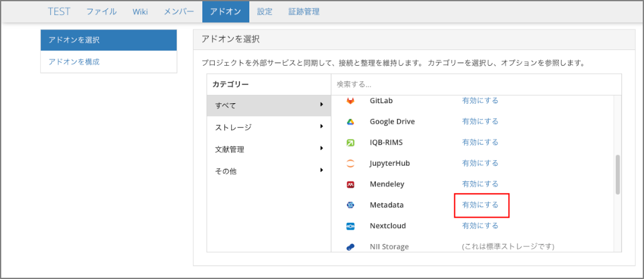644x279 pixels.
Task: Click the Nextcloud blue icon
Action: [x=351, y=226]
